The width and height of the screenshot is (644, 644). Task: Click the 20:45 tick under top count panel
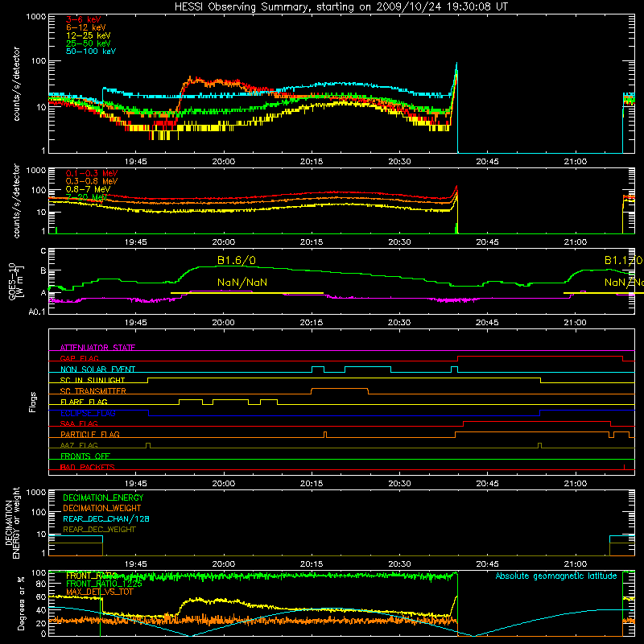487,162
